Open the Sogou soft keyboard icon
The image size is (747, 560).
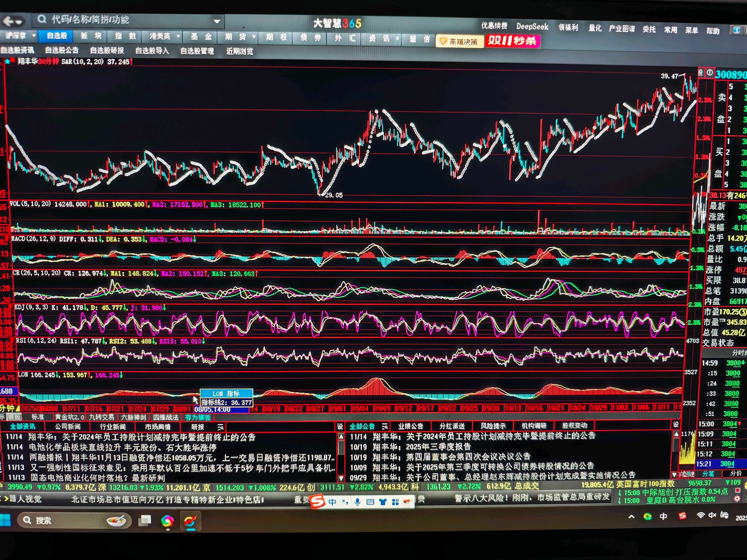pyautogui.click(x=370, y=502)
